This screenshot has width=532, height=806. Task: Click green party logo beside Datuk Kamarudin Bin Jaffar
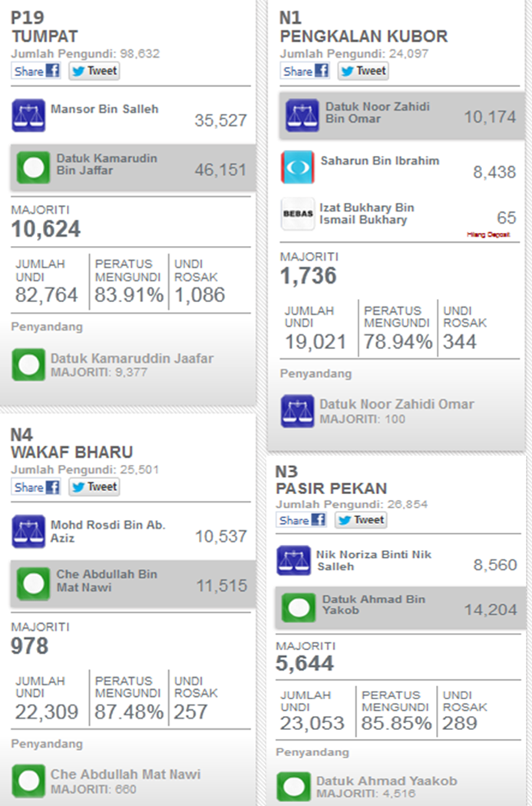coord(34,166)
